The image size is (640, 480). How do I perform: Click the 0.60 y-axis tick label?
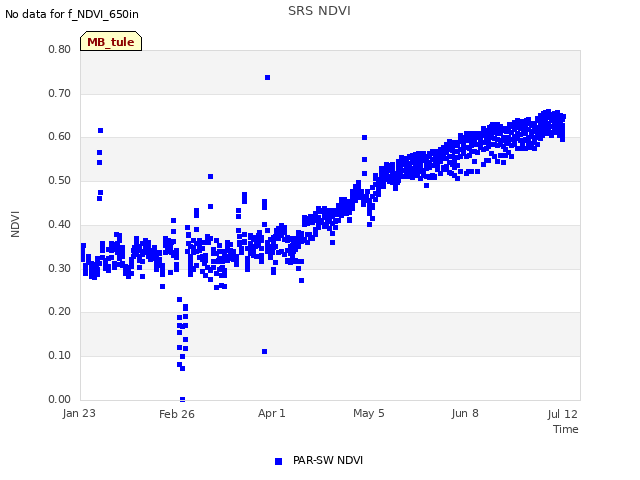59,137
